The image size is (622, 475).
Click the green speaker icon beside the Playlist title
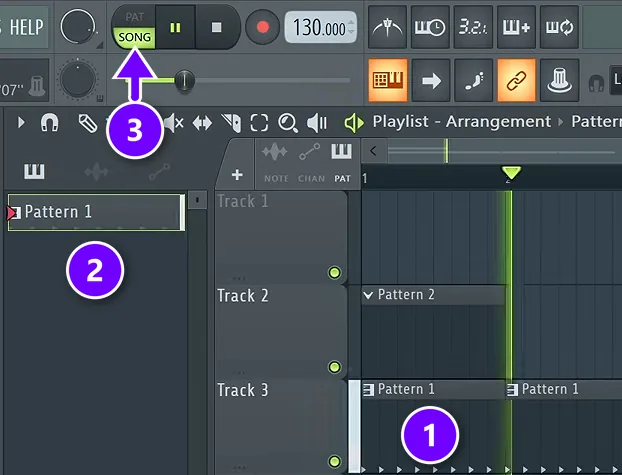coord(353,123)
